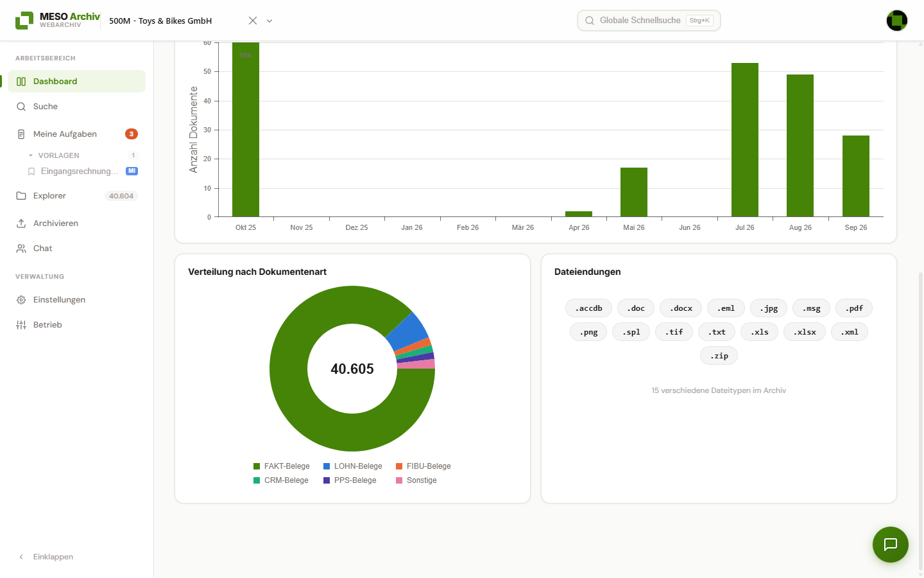Viewport: 924px width, 578px height.
Task: Toggle Sonstige legend swatch
Action: point(399,480)
